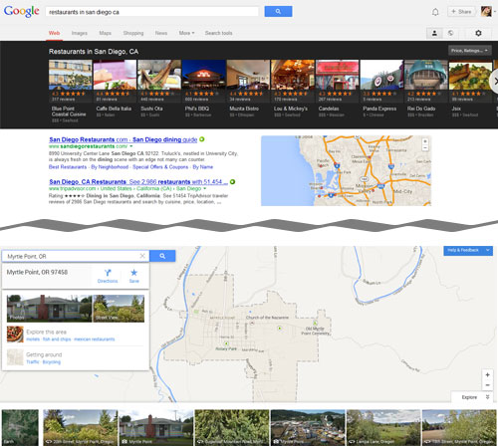Click green circle beside TripAdvisor result
Viewport: 498px width, 448px height.
232,182
